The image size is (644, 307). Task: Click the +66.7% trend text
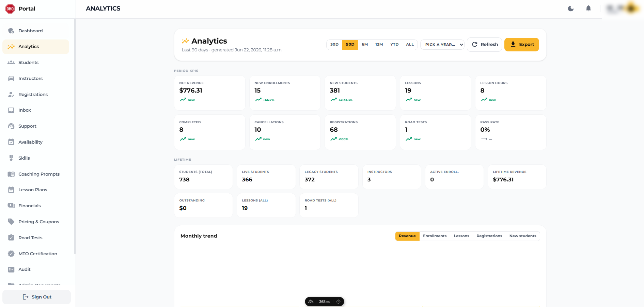point(269,100)
